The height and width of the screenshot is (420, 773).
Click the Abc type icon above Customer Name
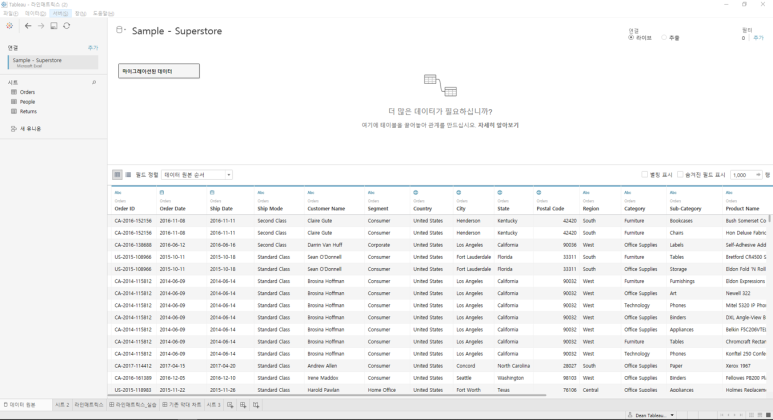point(311,192)
